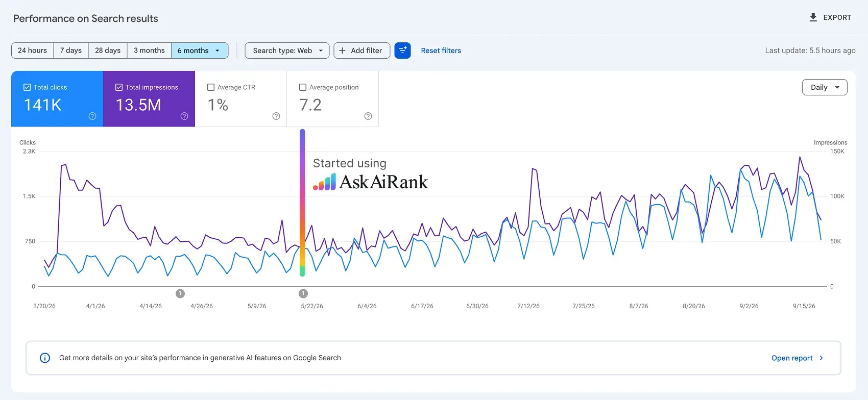The image size is (868, 400).
Task: Click the 7/12/26 date axis label
Action: click(528, 306)
